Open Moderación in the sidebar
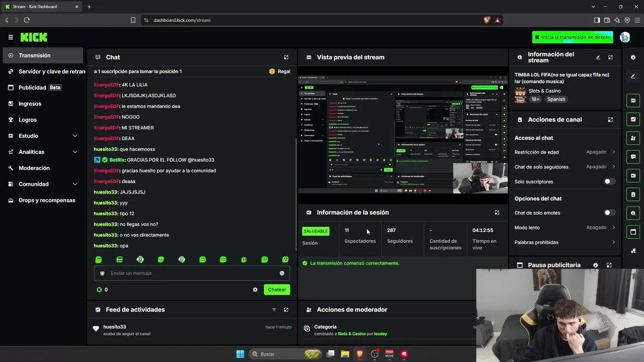Screen dimensions: 644x362 click(x=43, y=168)
